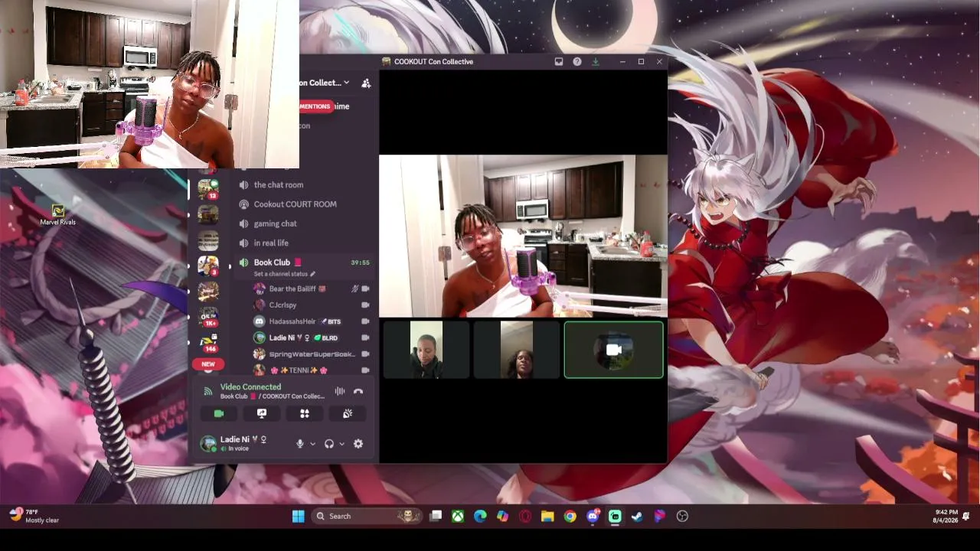This screenshot has width=980, height=551.
Task: Open Discord help question mark icon
Action: [x=577, y=62]
